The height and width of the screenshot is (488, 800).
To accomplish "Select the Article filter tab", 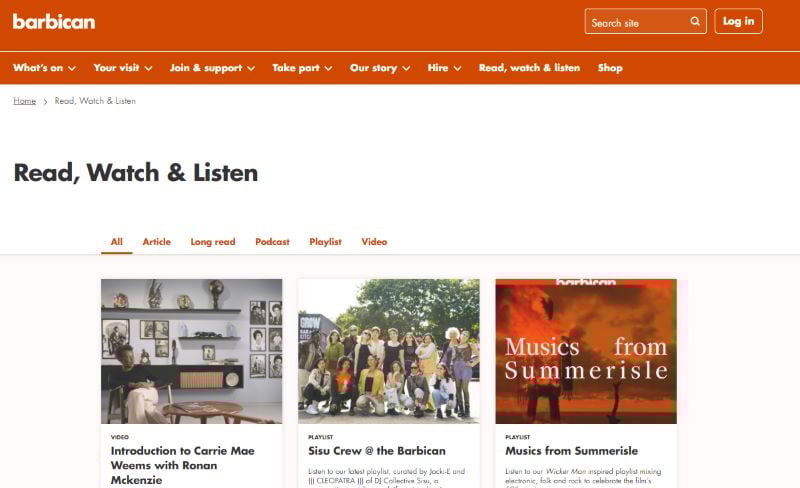I will pyautogui.click(x=157, y=242).
